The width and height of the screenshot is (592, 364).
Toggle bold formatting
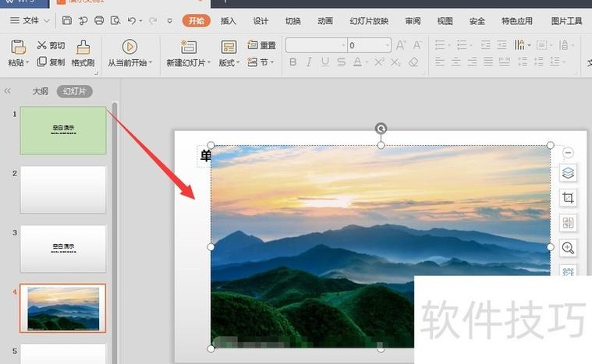pos(292,62)
